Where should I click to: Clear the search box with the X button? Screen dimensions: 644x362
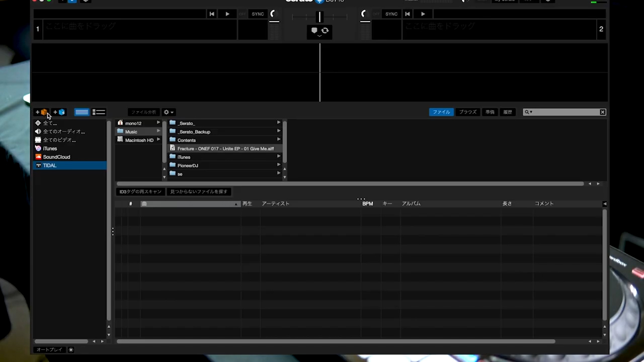coord(602,112)
